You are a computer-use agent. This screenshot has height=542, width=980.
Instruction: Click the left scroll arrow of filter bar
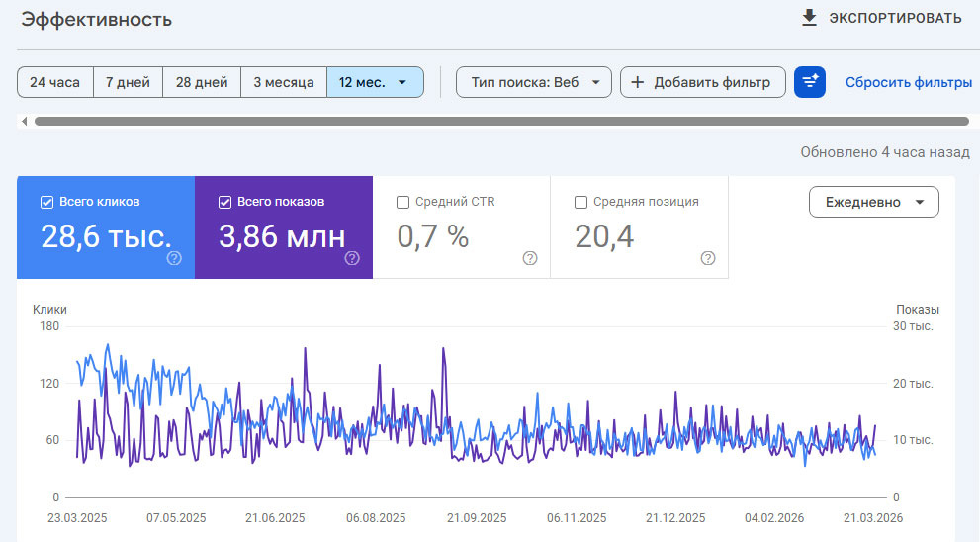point(24,122)
